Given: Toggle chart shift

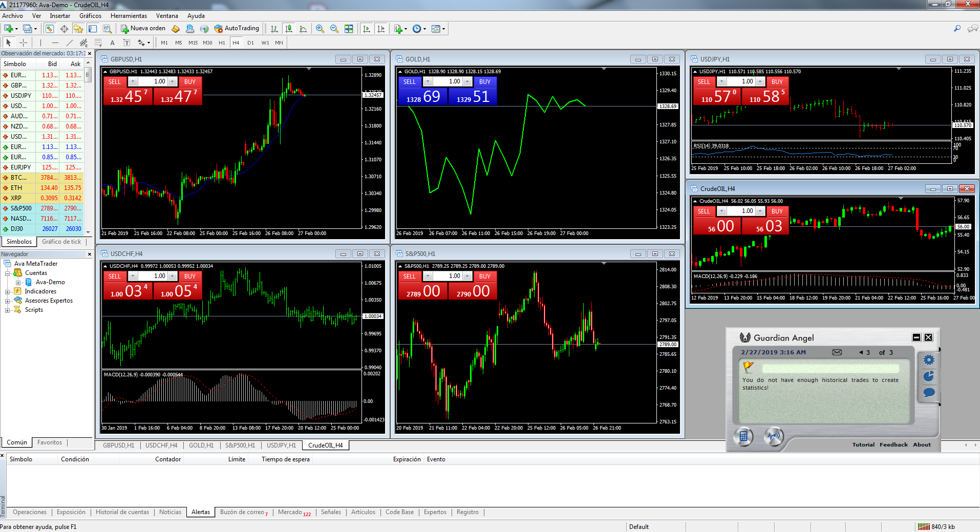Looking at the screenshot, I should pyautogui.click(x=381, y=29).
